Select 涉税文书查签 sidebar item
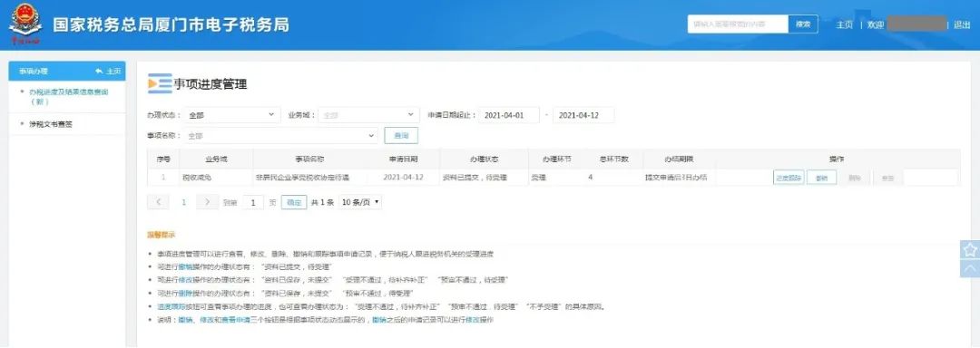The width and height of the screenshot is (980, 348). pyautogui.click(x=51, y=124)
